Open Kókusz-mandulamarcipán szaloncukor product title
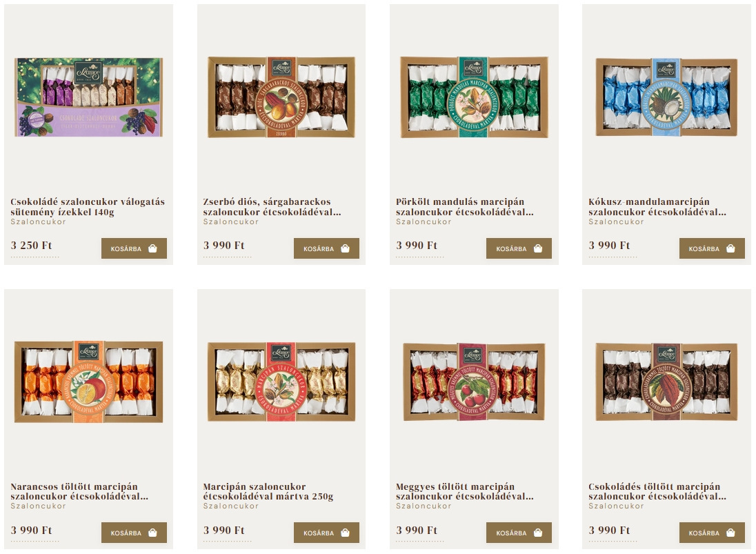The height and width of the screenshot is (554, 756). pos(657,207)
